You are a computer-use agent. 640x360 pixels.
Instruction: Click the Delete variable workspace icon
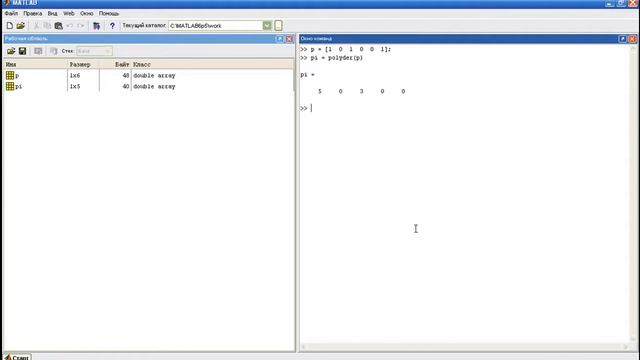[x=53, y=51]
